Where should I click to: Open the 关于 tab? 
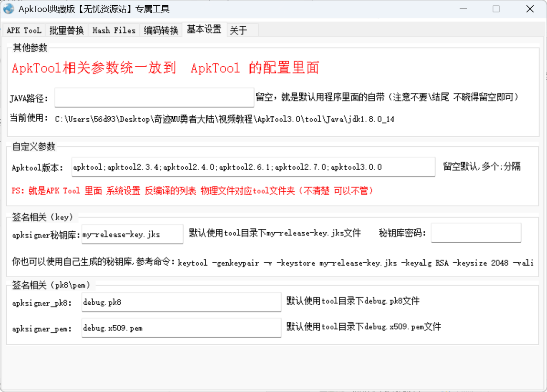click(242, 31)
